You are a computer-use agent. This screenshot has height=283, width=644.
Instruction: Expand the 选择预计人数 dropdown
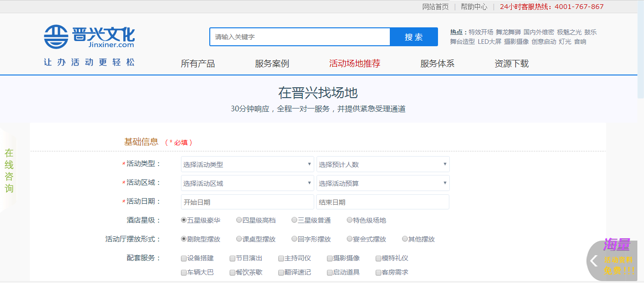click(383, 164)
